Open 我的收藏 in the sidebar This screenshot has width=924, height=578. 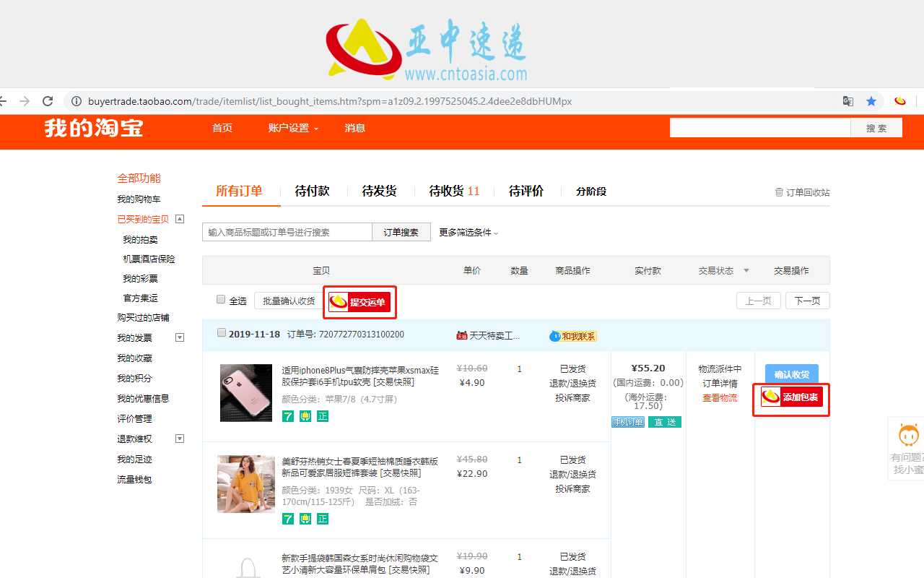[x=134, y=358]
